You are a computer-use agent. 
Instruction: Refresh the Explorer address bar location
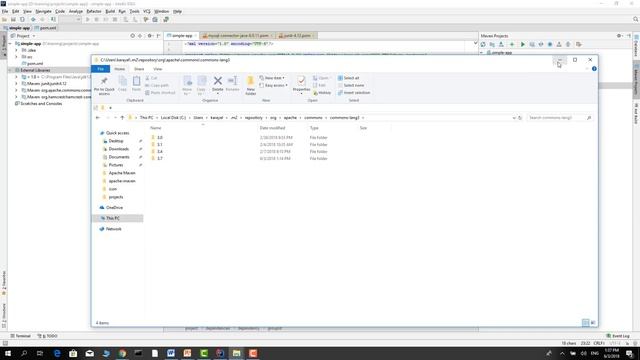pos(520,118)
